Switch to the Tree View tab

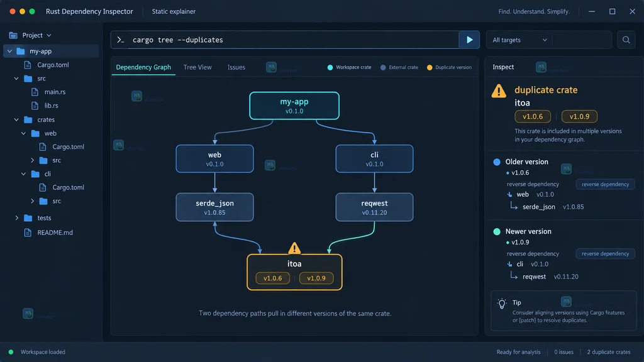click(x=197, y=67)
